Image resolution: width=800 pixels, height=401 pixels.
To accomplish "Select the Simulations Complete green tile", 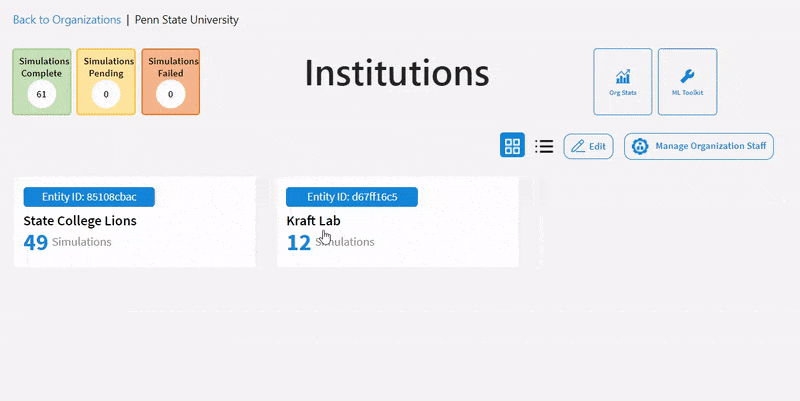I will pos(42,82).
